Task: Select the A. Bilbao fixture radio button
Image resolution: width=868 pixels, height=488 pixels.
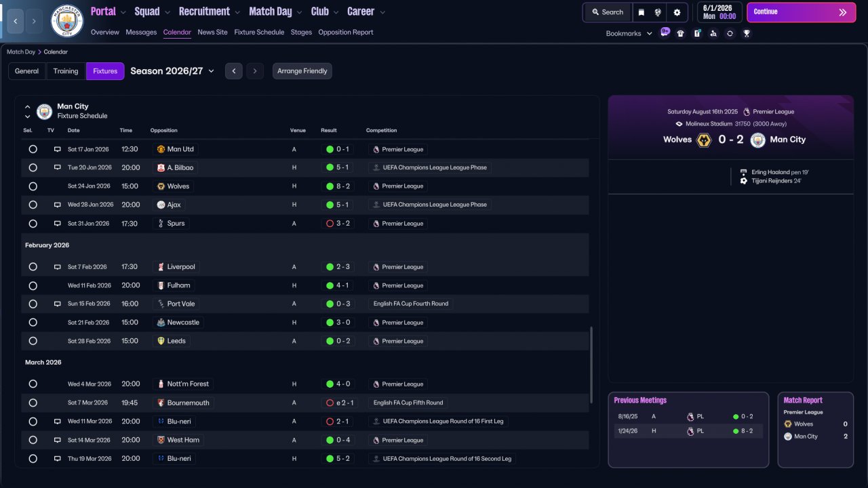Action: (x=33, y=167)
